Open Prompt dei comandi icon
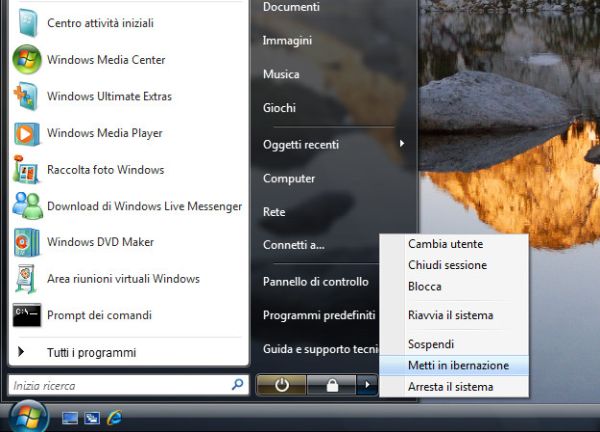This screenshot has width=600, height=432. click(26, 315)
